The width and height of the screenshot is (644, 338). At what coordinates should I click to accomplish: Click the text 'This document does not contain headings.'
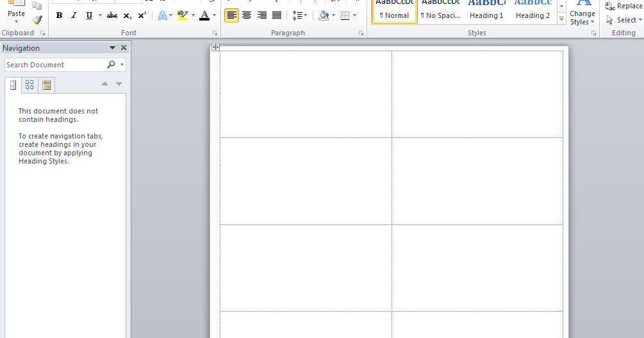(x=58, y=115)
